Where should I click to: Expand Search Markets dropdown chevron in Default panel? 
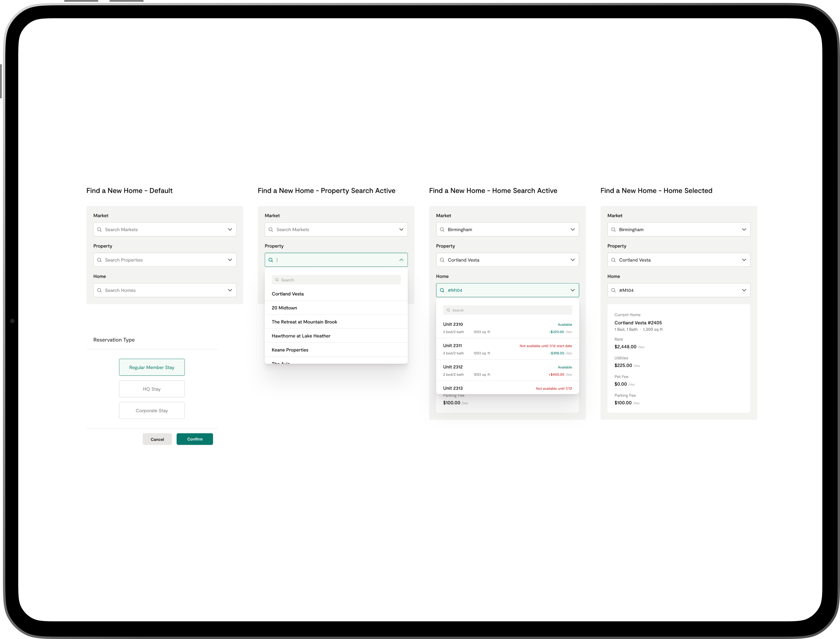pyautogui.click(x=230, y=229)
